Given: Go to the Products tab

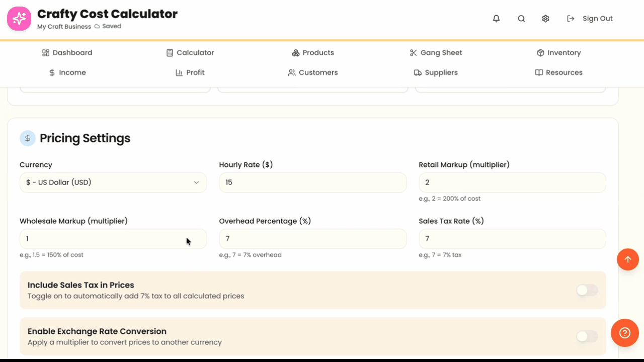Looking at the screenshot, I should (x=313, y=53).
